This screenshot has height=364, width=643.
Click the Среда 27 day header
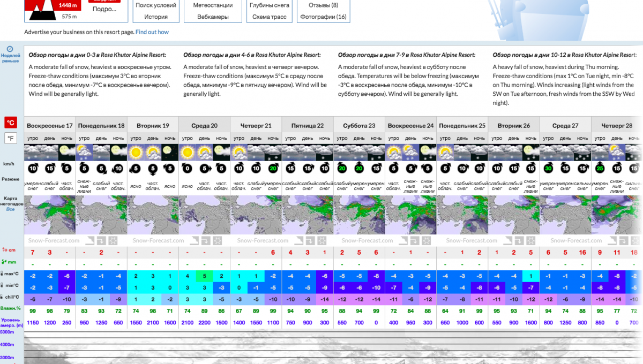pyautogui.click(x=565, y=126)
